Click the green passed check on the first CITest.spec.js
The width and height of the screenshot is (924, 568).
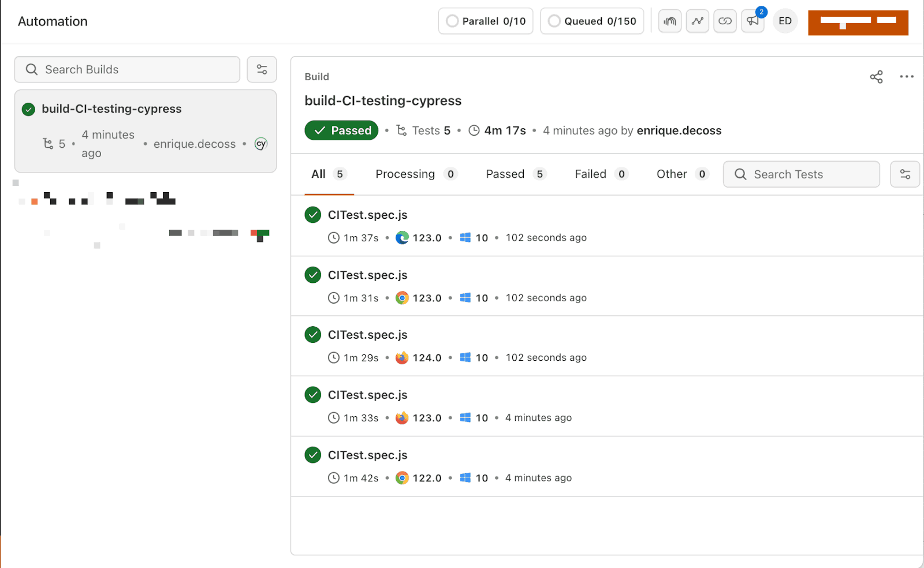coord(312,214)
